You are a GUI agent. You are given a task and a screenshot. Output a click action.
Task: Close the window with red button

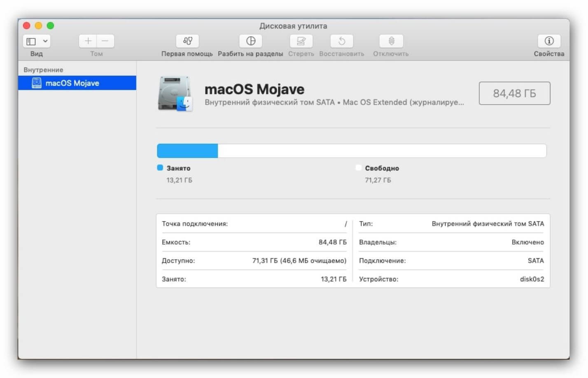tap(27, 26)
